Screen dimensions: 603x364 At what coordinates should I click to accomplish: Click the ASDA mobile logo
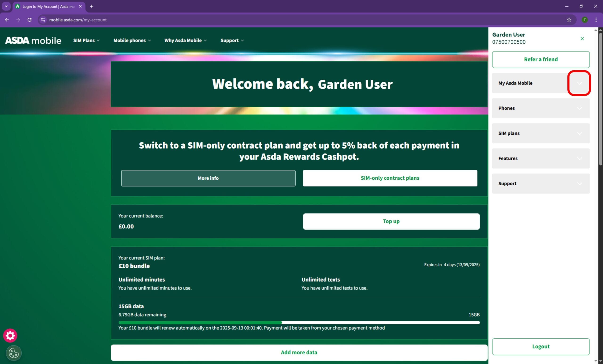pyautogui.click(x=33, y=40)
